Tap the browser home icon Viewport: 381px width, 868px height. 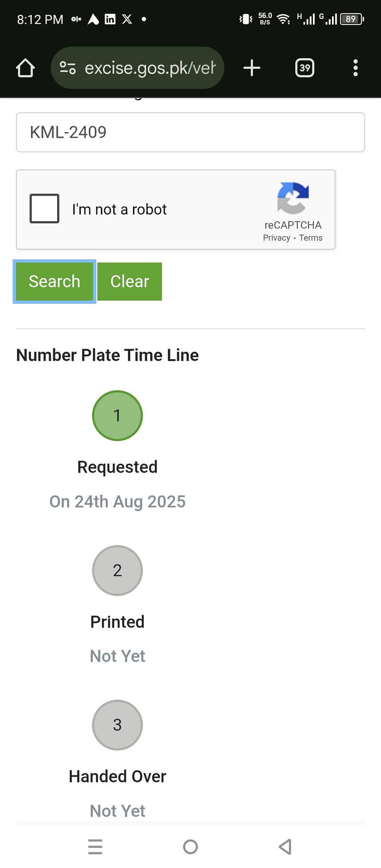[25, 68]
